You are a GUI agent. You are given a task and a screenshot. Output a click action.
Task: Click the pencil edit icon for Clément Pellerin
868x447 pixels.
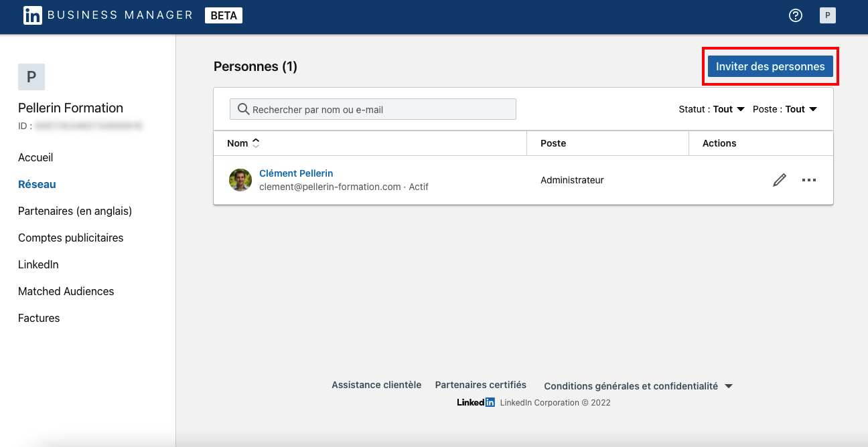tap(780, 180)
